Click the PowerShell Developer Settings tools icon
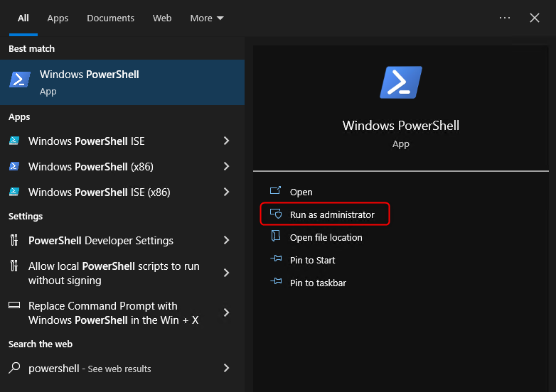Image resolution: width=556 pixels, height=392 pixels. pos(14,240)
